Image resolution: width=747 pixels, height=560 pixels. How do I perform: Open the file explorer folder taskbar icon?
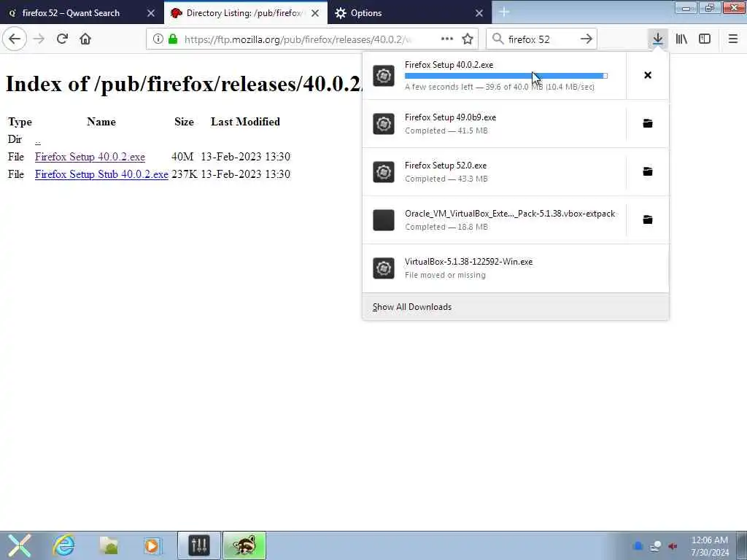tap(109, 545)
